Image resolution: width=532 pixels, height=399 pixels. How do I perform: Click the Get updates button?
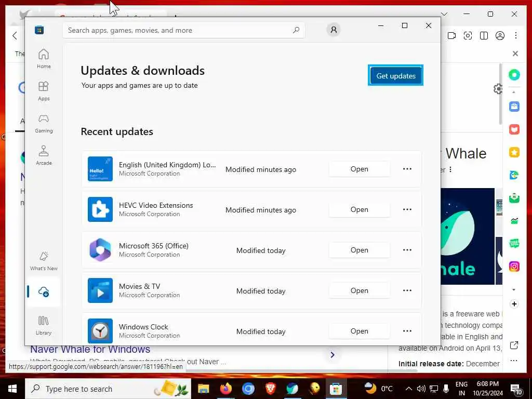[395, 76]
